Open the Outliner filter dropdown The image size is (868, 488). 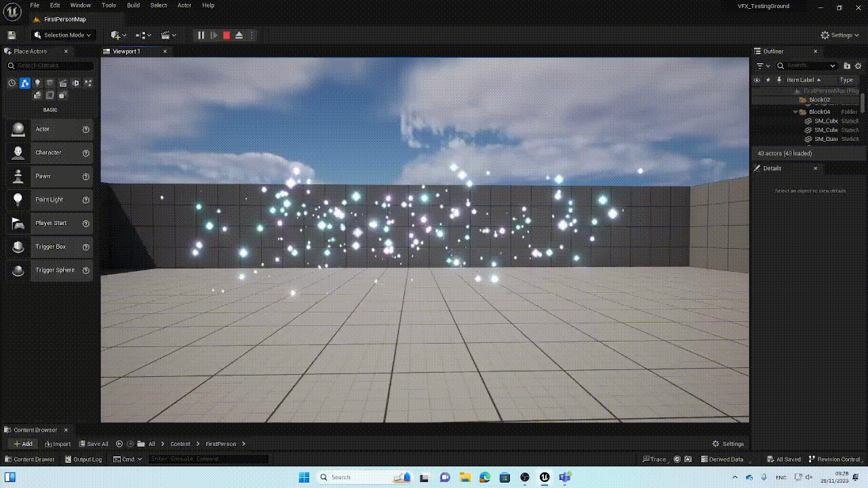(763, 66)
